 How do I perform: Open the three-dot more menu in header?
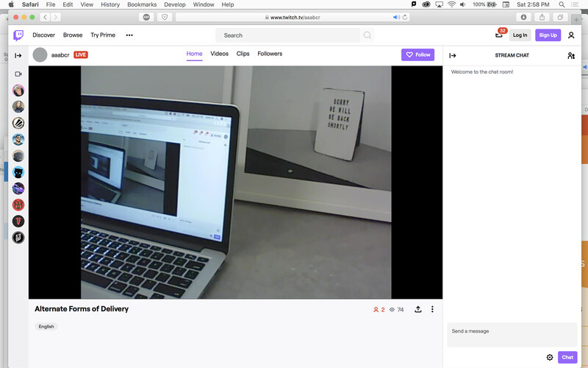pos(129,35)
